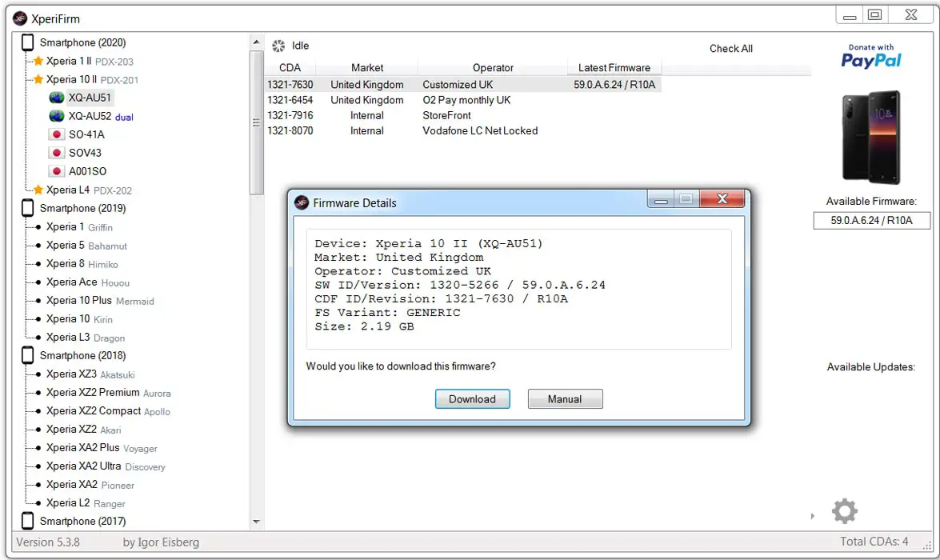Open the Donate with PayPal logo
The height and width of the screenshot is (560, 940).
[871, 56]
